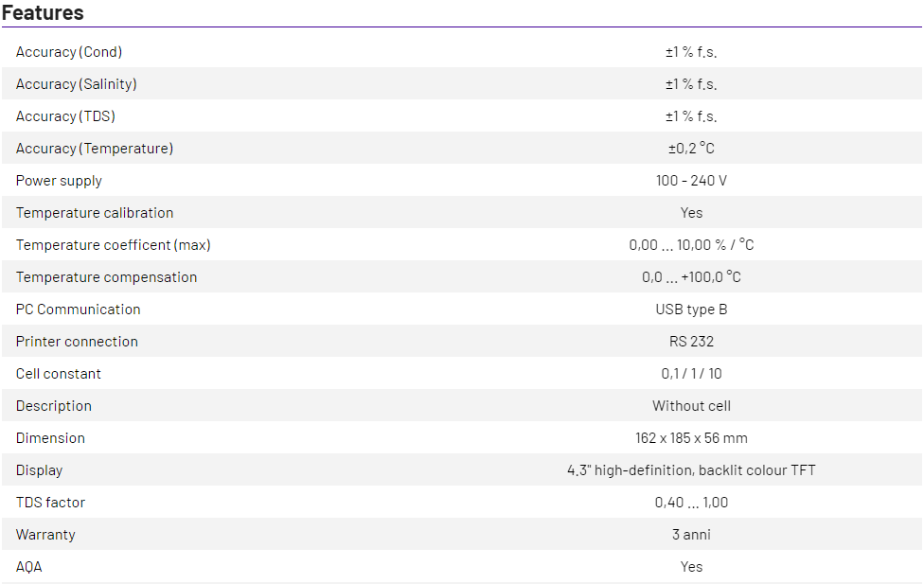Select the 100 - 240 V value
The width and height of the screenshot is (924, 584).
click(x=691, y=181)
